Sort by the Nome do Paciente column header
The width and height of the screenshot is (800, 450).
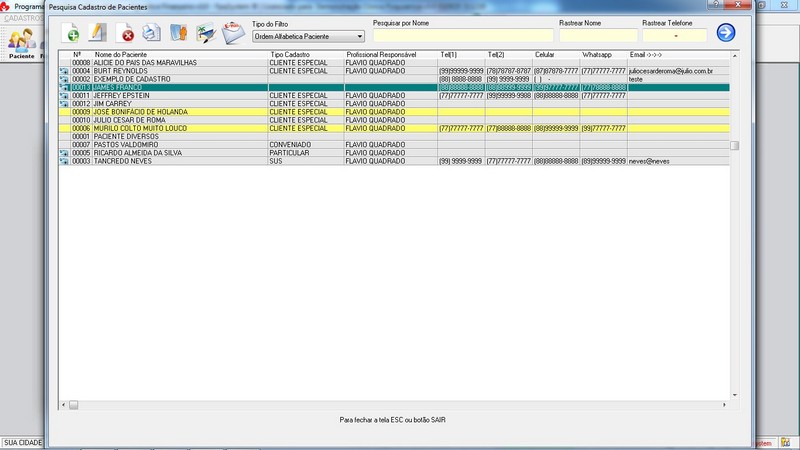tap(120, 55)
